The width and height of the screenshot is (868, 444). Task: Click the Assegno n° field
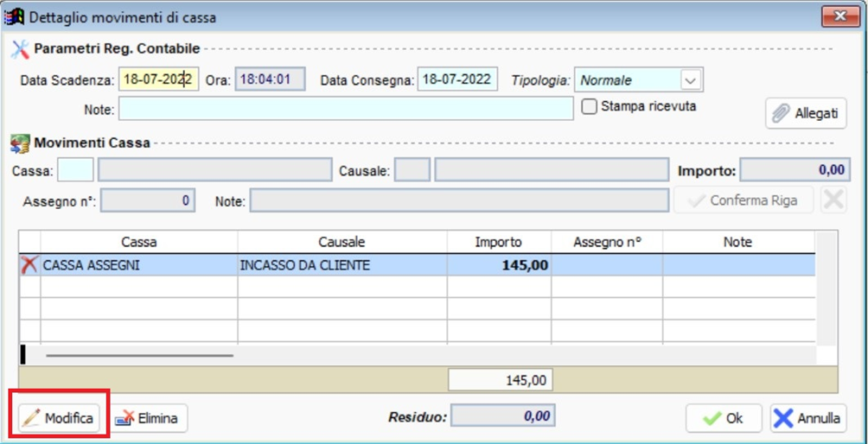click(148, 200)
